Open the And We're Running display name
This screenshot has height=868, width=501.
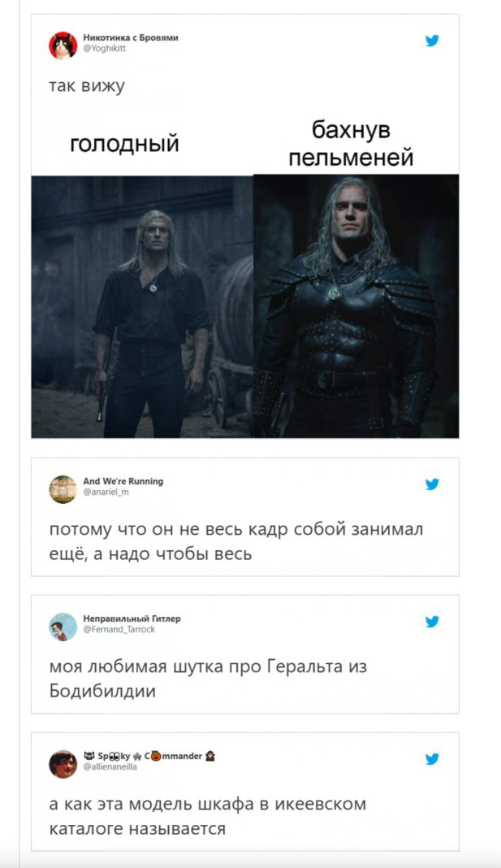123,481
